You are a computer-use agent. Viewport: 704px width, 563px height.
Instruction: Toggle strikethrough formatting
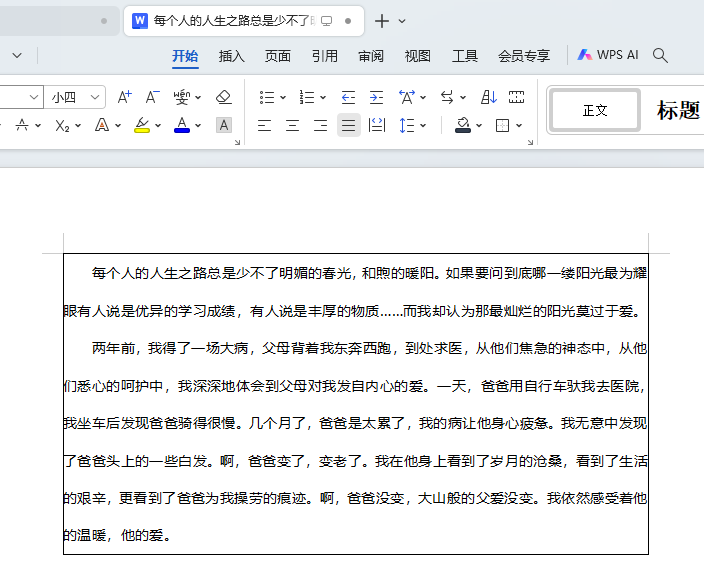click(22, 125)
